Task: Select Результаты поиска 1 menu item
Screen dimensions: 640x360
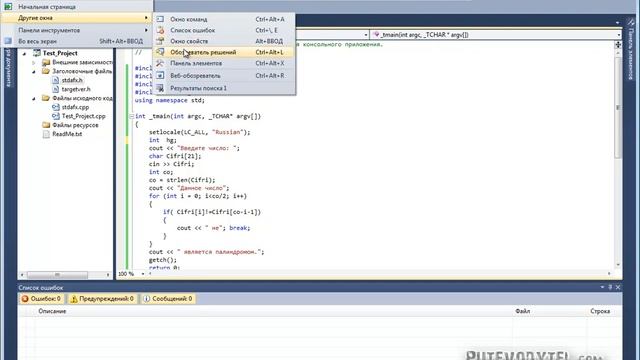Action: point(224,88)
